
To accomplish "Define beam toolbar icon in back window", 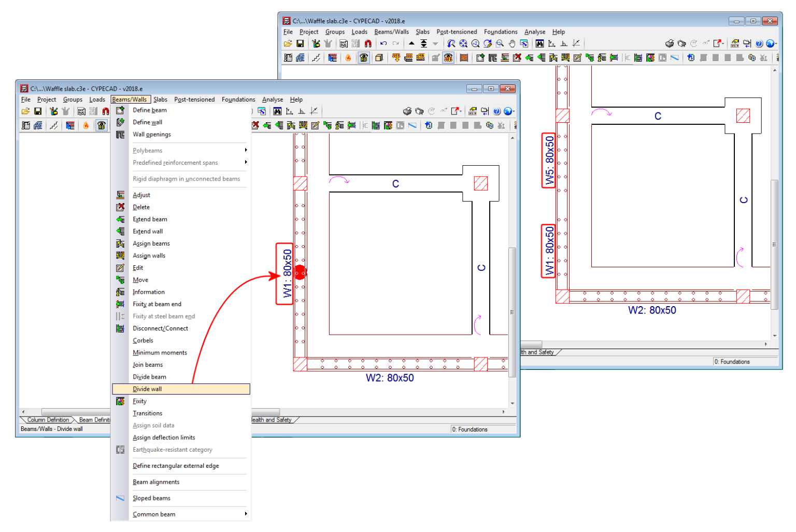I will tap(480, 57).
